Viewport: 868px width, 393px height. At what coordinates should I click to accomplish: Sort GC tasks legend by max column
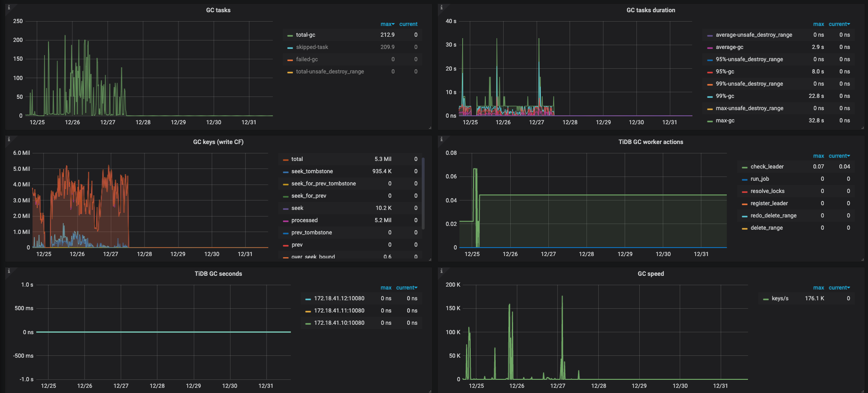(x=387, y=24)
